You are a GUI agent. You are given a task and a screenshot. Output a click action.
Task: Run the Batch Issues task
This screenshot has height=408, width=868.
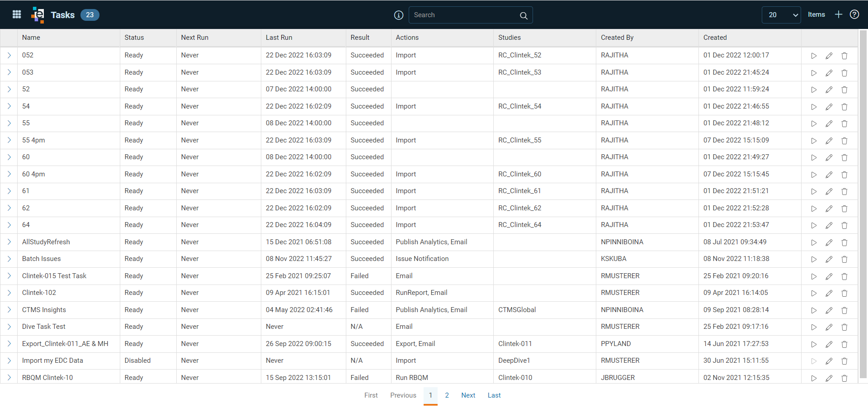[x=814, y=259]
